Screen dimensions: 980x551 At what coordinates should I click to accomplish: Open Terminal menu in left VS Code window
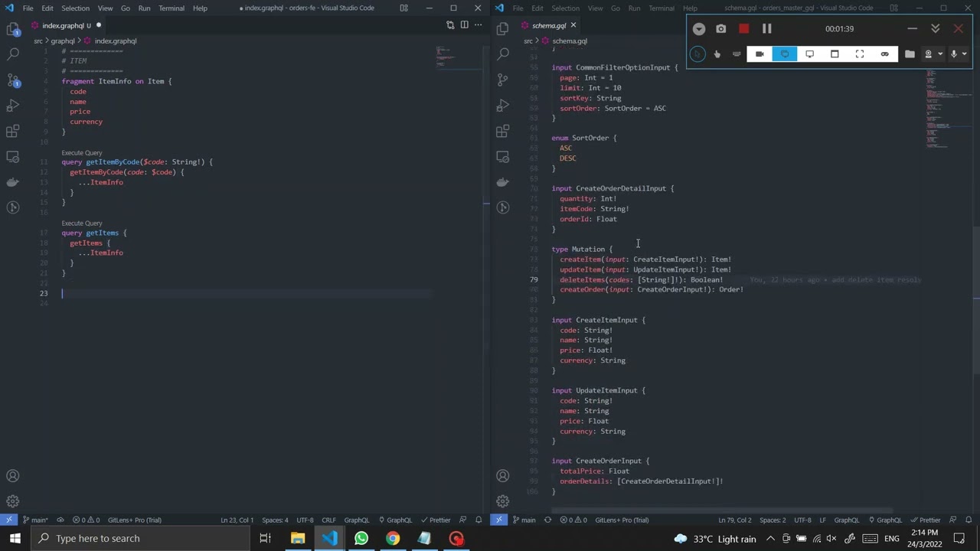pos(171,8)
